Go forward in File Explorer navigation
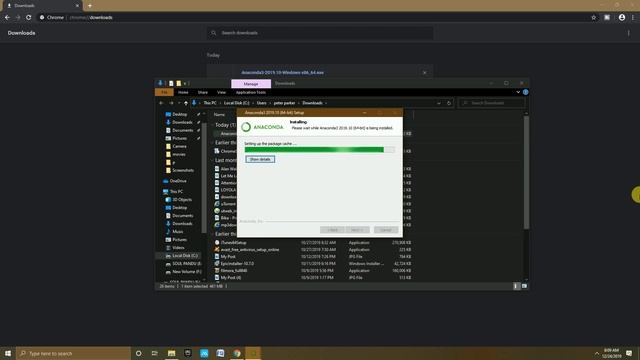Screen dimensions: 640x360 171,103
